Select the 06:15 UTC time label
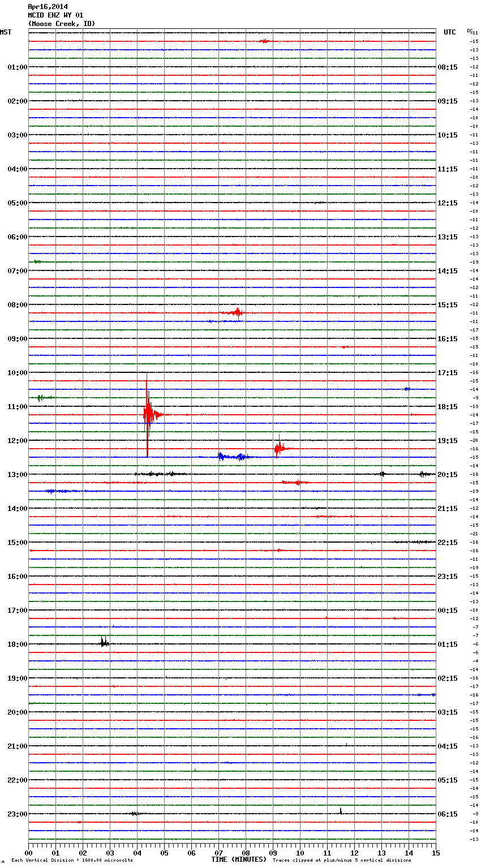 tap(448, 814)
